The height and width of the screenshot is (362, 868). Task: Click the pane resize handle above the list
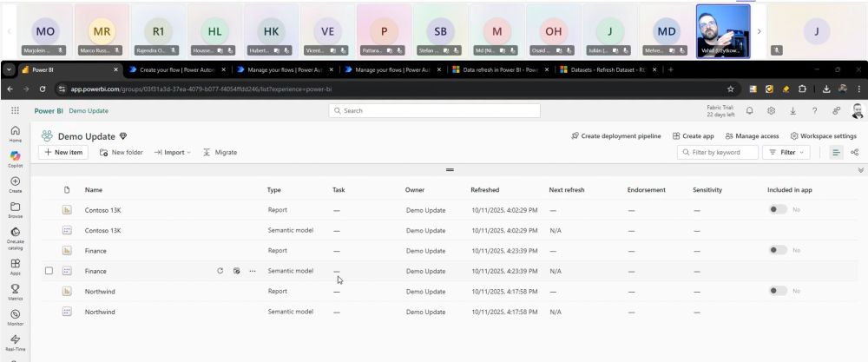click(450, 169)
